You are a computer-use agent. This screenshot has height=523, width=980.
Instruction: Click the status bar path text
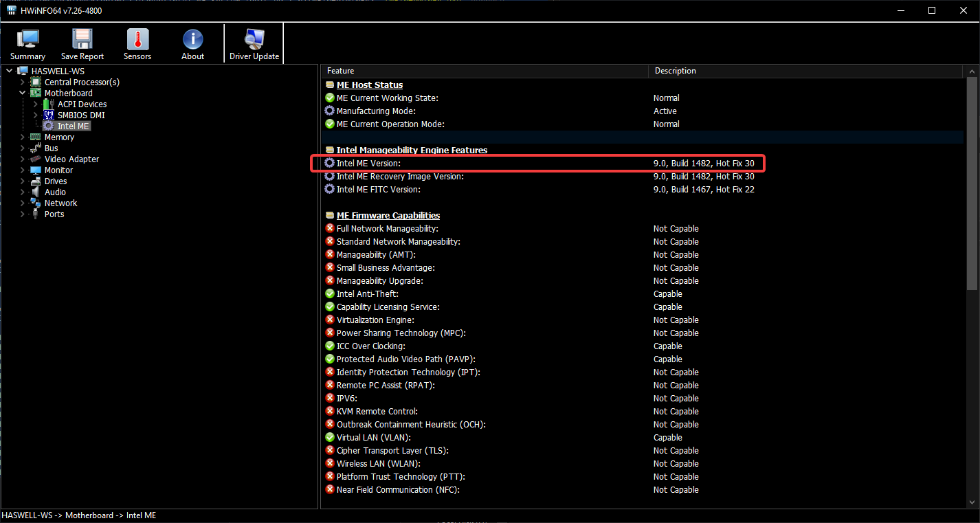click(79, 515)
